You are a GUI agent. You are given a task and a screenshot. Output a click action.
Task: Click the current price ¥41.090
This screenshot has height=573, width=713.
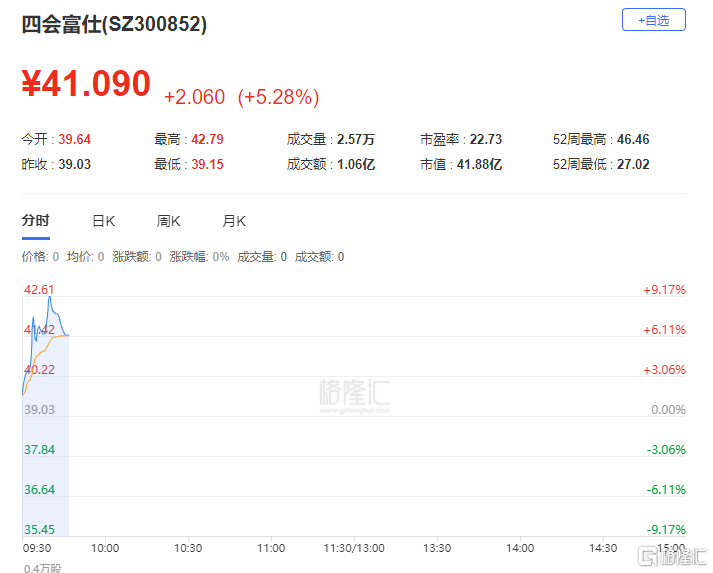pyautogui.click(x=86, y=84)
